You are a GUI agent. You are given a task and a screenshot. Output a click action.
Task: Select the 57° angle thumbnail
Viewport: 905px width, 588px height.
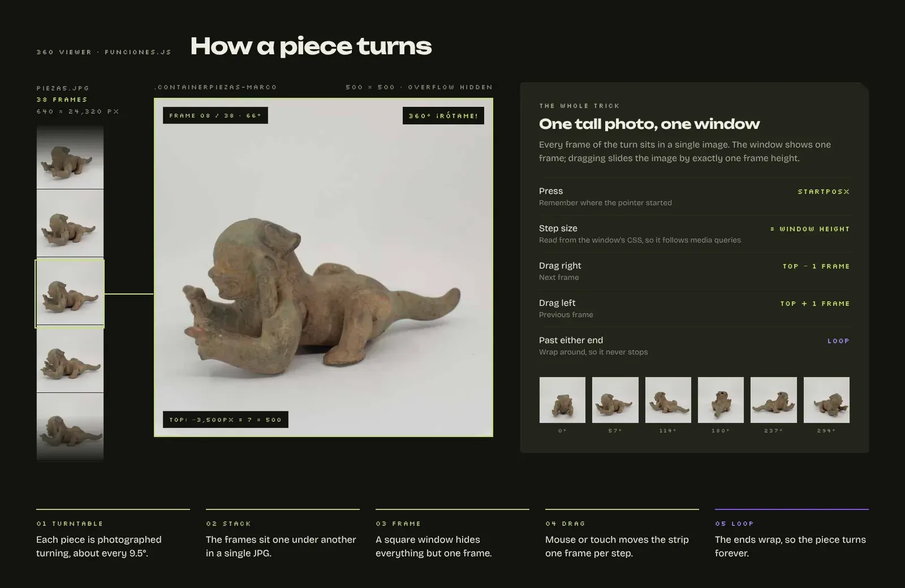pos(615,400)
